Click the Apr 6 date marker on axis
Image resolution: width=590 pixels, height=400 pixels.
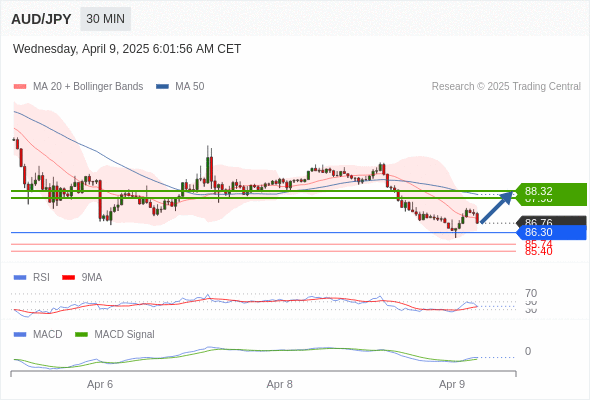click(x=100, y=384)
